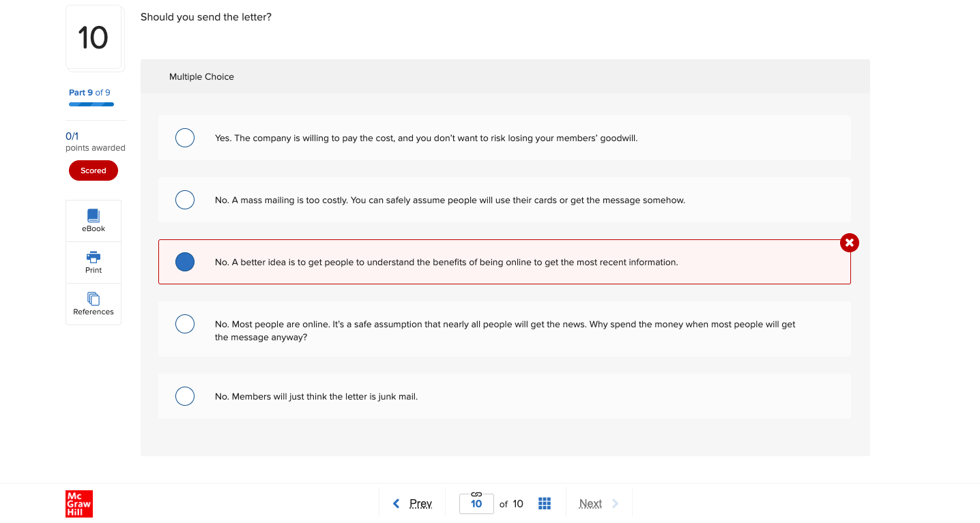This screenshot has height=523, width=980.
Task: Click the McGraw Hill logo
Action: pos(78,504)
